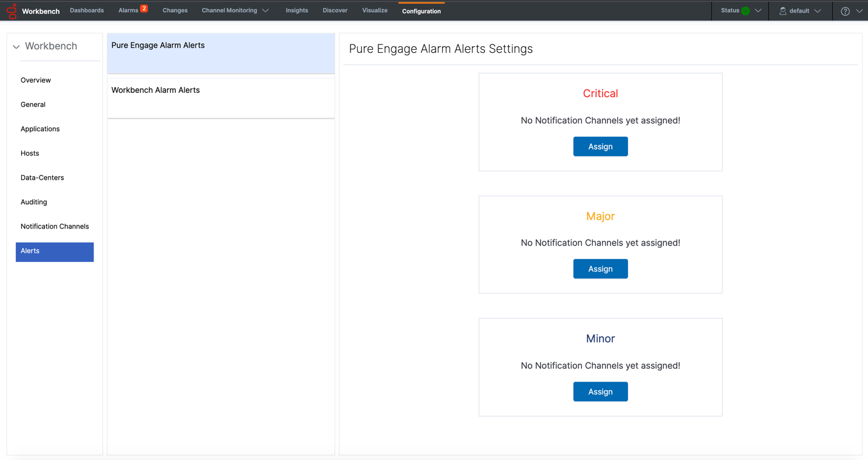
Task: Expand the Channel Monitoring dropdown
Action: click(x=265, y=10)
